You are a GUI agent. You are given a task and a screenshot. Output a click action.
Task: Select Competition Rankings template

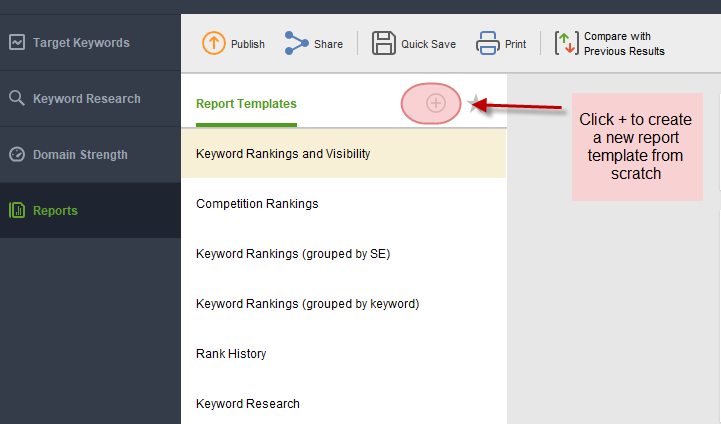[x=343, y=204]
